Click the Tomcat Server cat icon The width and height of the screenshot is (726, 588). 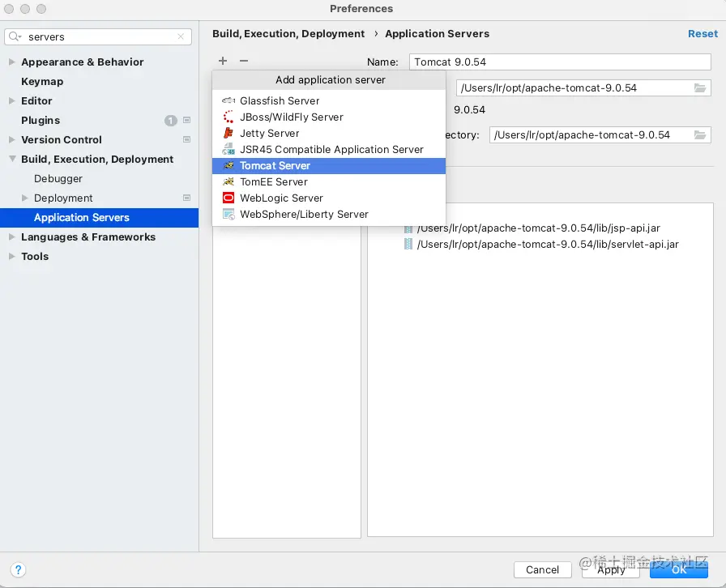click(x=228, y=165)
